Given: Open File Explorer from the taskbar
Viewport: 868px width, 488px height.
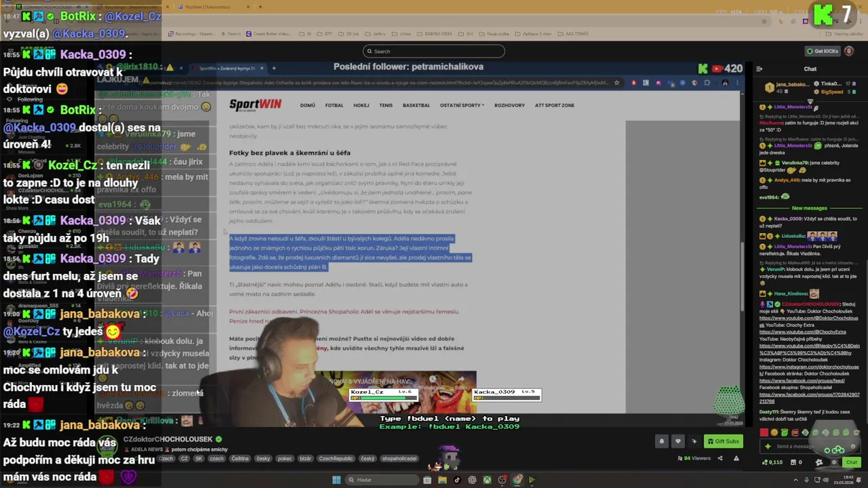Looking at the screenshot, I should 442,480.
